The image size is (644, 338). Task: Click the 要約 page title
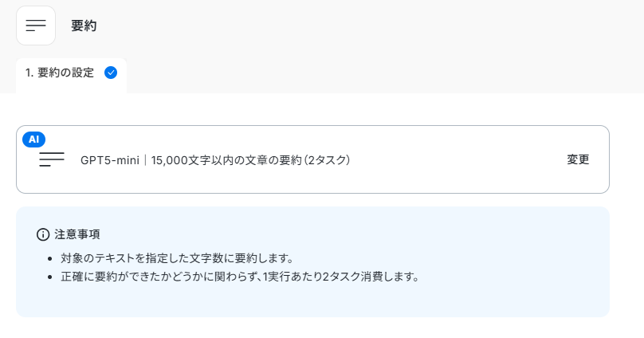(84, 26)
